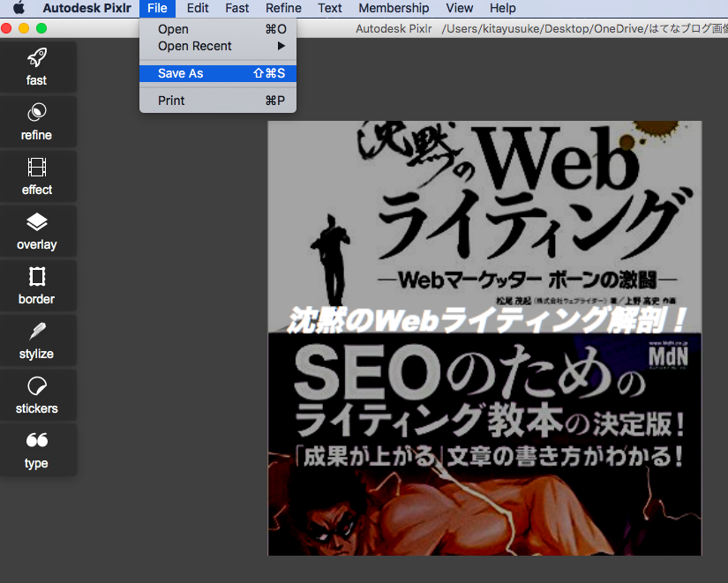Screen dimensions: 728x583
Task: Choose Print in the File menu
Action: tap(218, 101)
